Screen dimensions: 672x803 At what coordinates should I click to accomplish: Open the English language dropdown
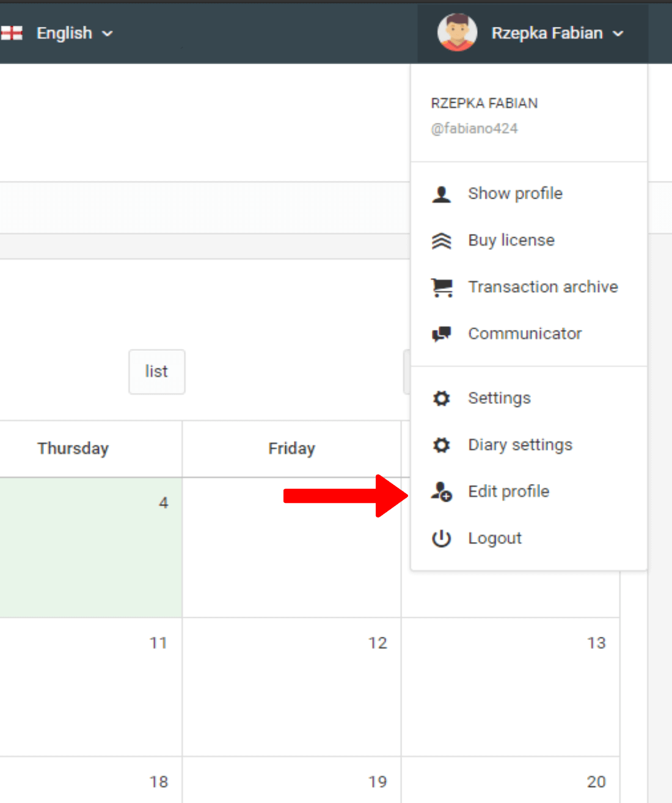point(73,33)
